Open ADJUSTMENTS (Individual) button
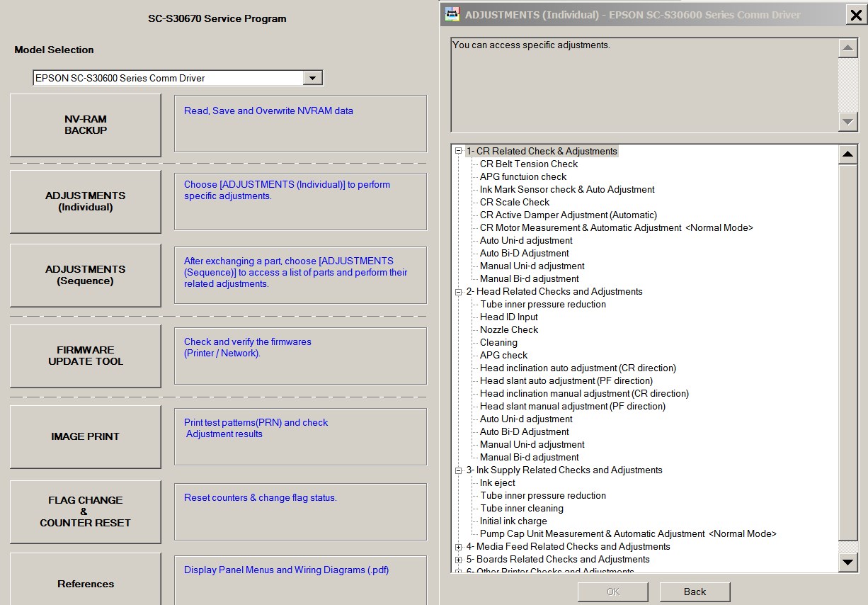868x605 pixels. pyautogui.click(x=86, y=202)
